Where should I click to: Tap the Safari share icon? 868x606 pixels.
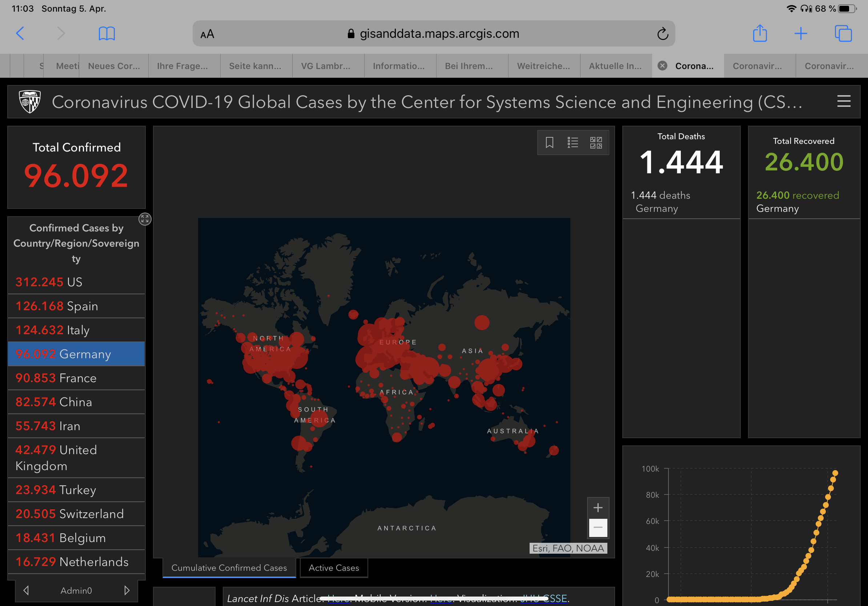click(760, 34)
